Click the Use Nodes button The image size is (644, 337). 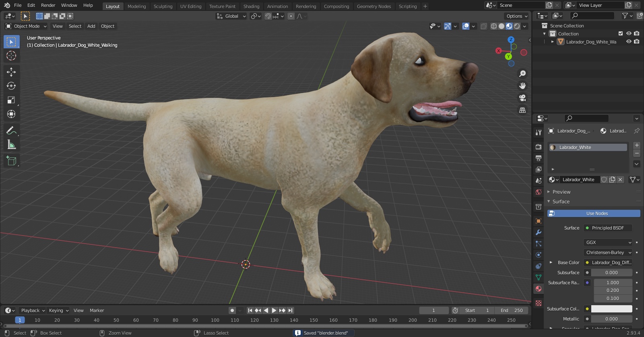point(594,213)
